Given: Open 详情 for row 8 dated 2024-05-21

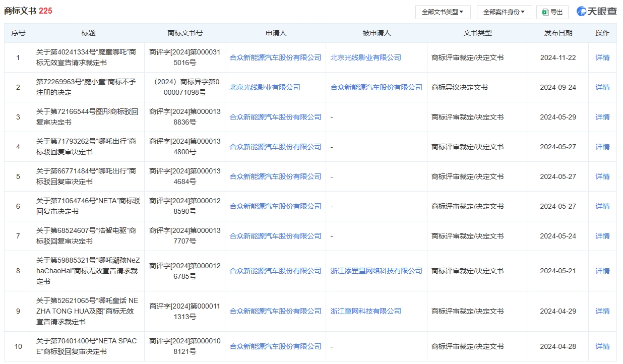Looking at the screenshot, I should coord(602,271).
